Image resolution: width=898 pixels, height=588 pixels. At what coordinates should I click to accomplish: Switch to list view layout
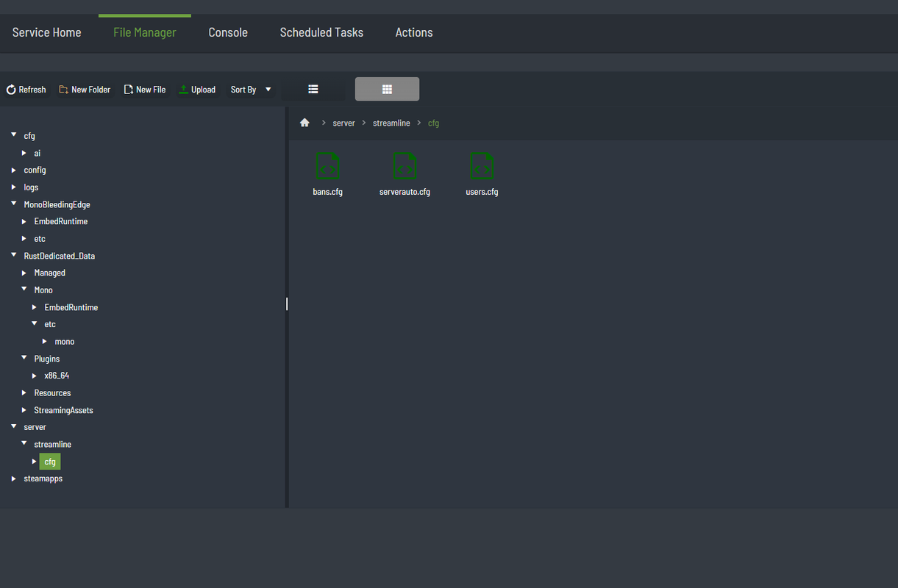pos(313,89)
